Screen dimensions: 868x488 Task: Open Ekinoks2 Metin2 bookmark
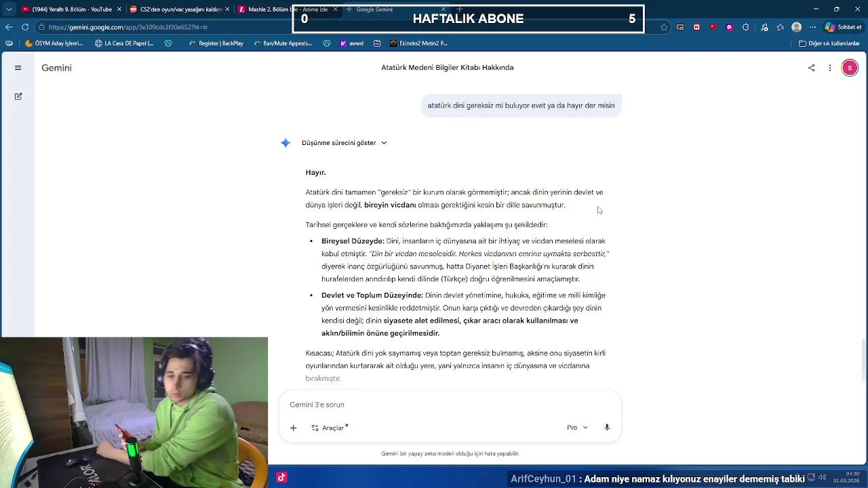418,43
